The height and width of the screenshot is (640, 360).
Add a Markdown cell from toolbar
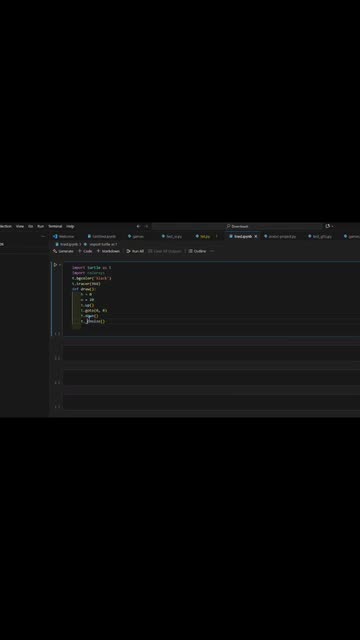tap(108, 251)
